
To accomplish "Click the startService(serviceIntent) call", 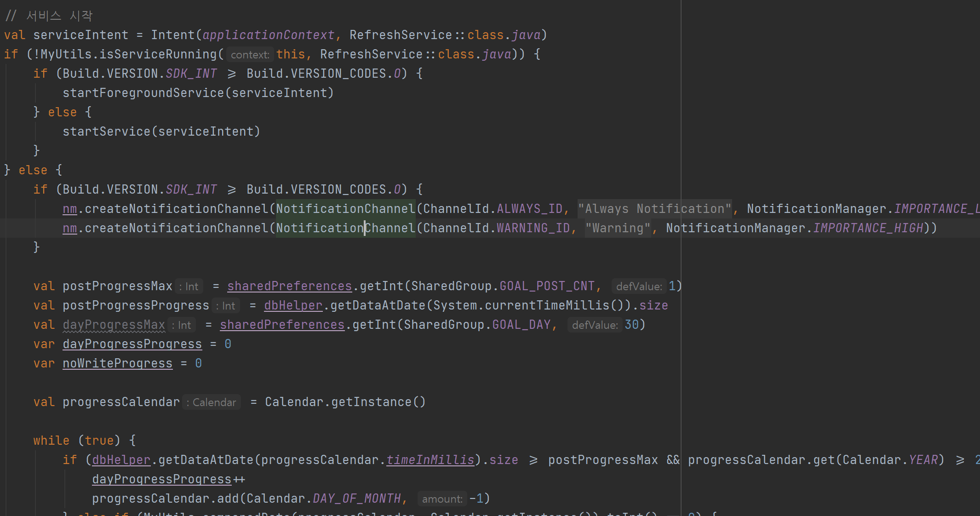I will tap(161, 132).
